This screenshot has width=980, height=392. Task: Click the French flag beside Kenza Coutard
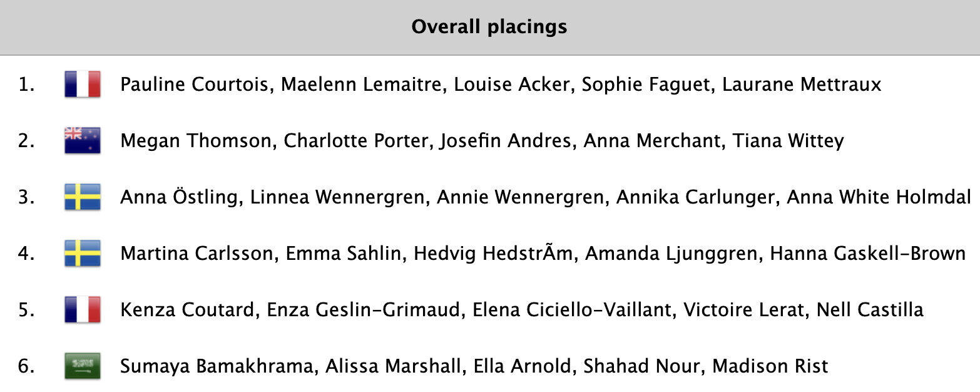[82, 310]
